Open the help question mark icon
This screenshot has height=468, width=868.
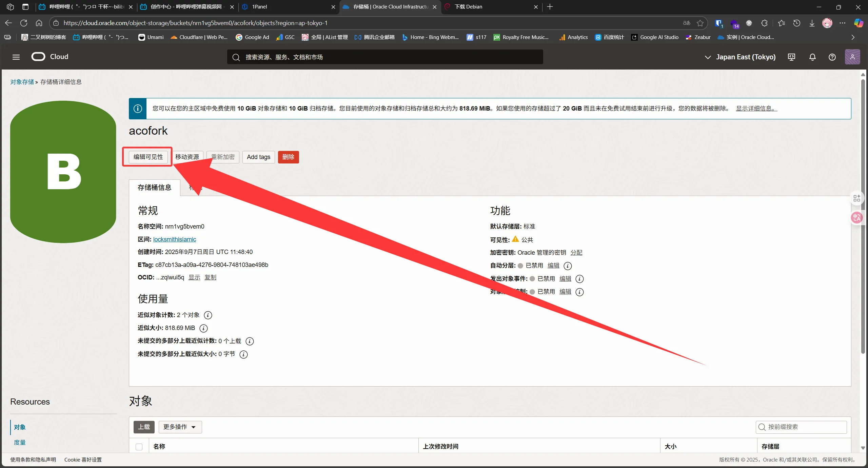coord(832,57)
